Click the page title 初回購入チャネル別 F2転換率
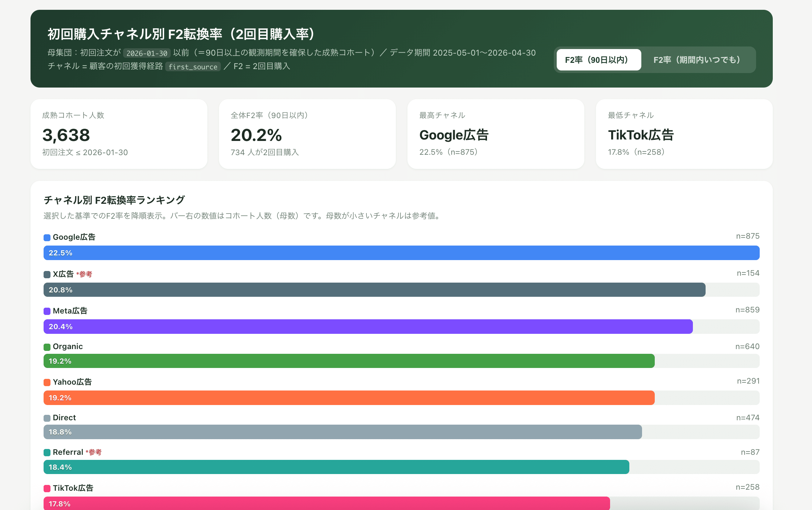The image size is (812, 510). [x=181, y=34]
